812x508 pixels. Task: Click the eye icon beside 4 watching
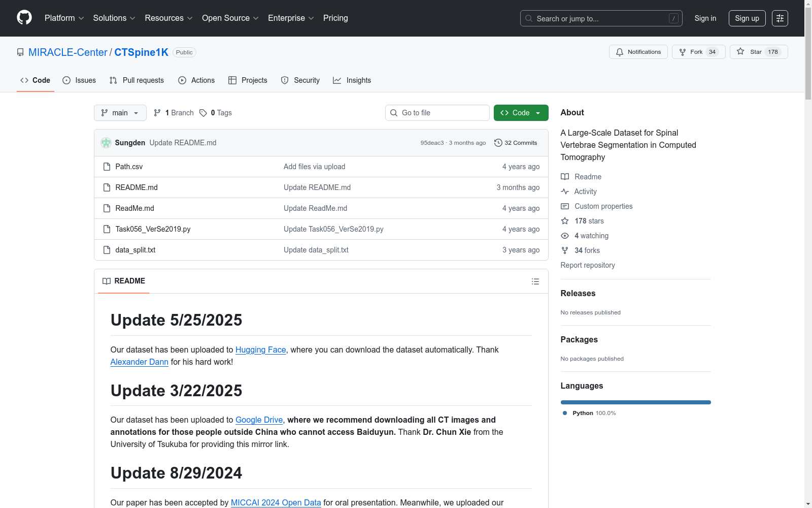pos(565,236)
